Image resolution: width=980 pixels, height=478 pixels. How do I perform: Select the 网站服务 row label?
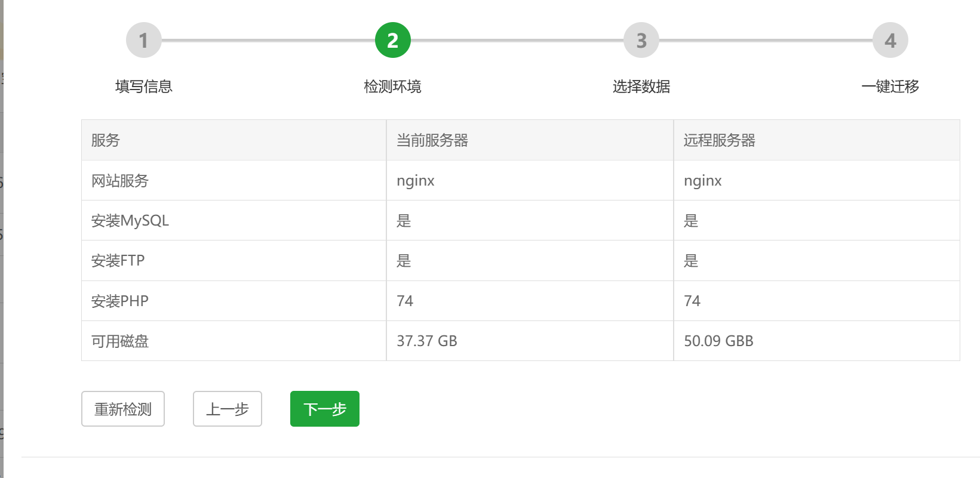[x=120, y=181]
